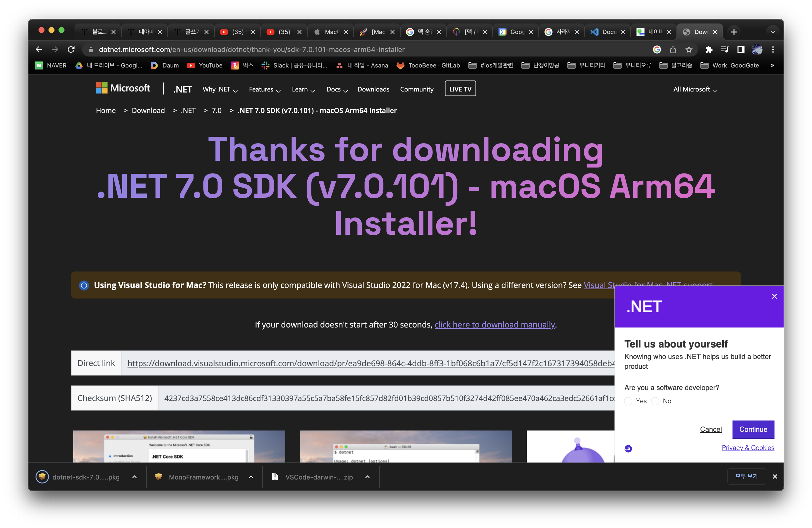
Task: Select Yes for software developer
Action: (628, 401)
